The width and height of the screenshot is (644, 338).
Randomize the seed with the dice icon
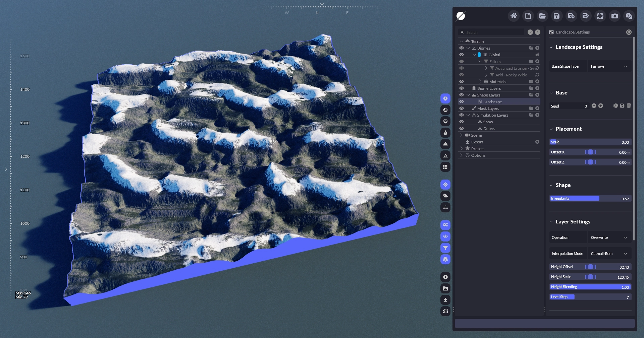pyautogui.click(x=615, y=106)
